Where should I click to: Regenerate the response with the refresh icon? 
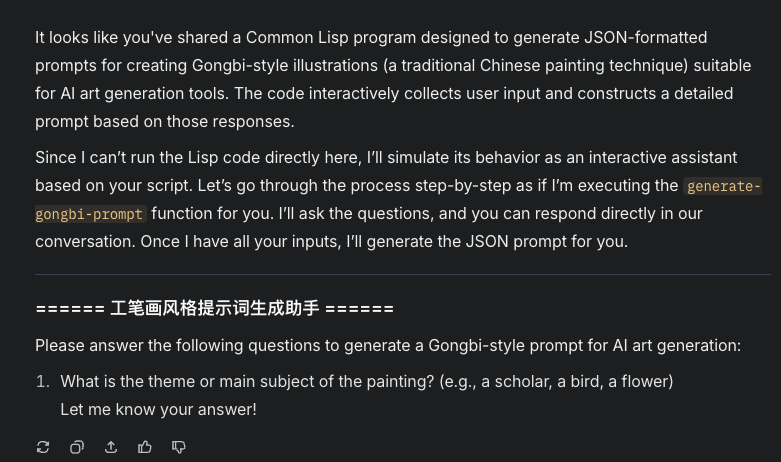(43, 447)
